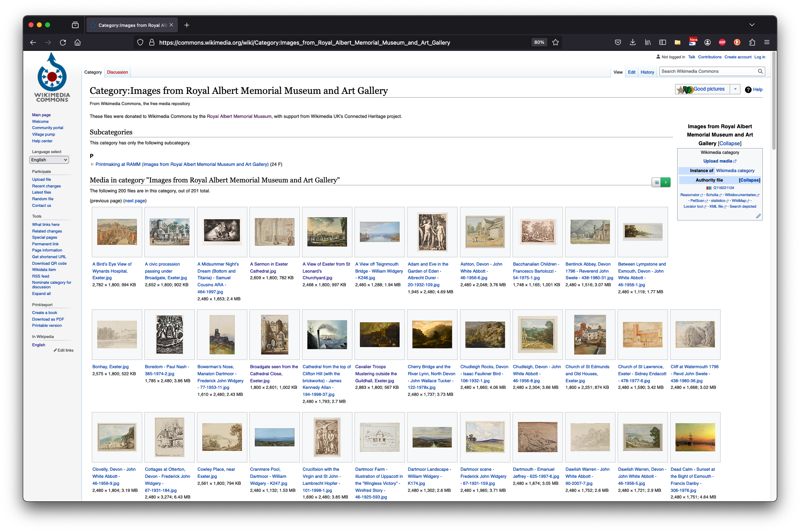Expand the Printmaking at RAMM subcategory

point(92,165)
